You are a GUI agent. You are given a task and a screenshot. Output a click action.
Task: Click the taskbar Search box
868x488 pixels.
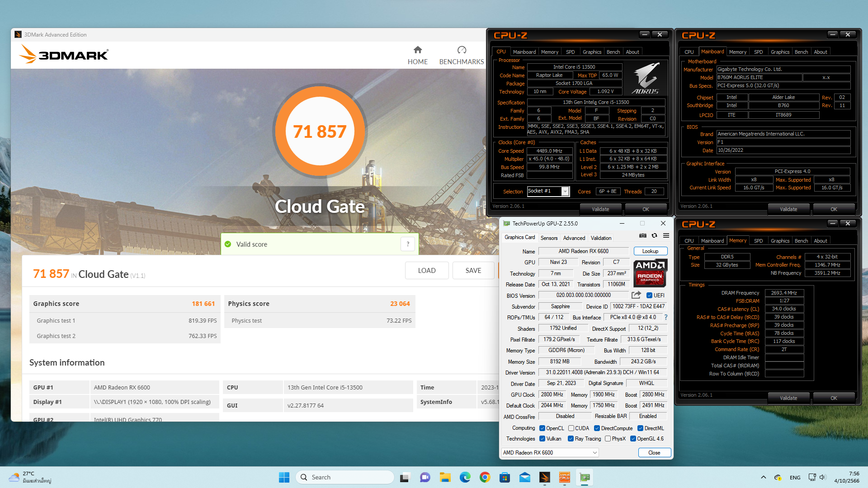point(345,477)
